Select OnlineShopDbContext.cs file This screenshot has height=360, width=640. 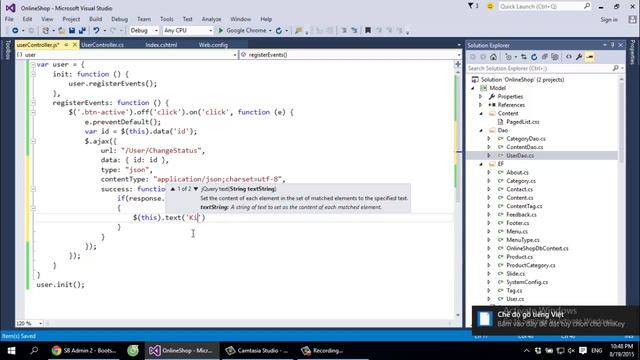tap(537, 249)
